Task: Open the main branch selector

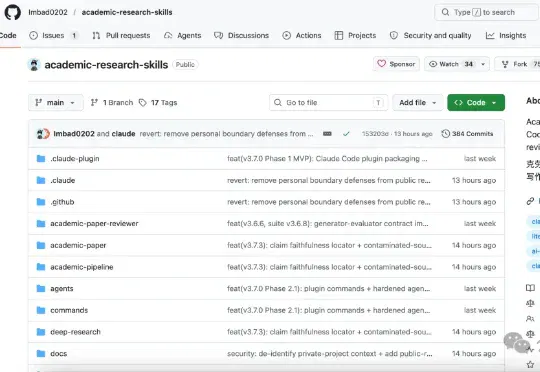Action: (x=55, y=103)
